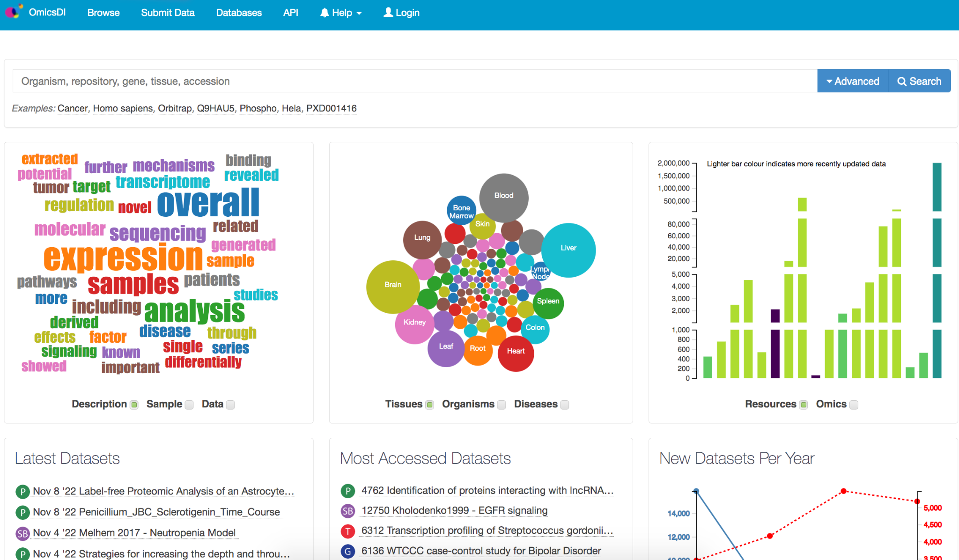Click the person icon beside Login
The image size is (959, 560).
click(x=387, y=13)
